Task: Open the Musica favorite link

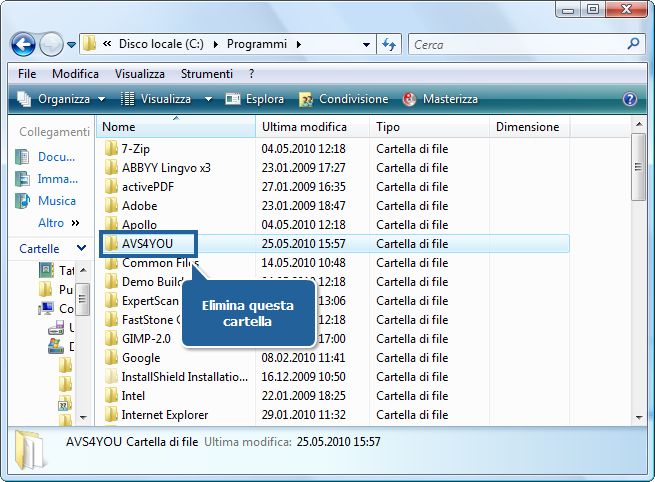Action: click(46, 201)
